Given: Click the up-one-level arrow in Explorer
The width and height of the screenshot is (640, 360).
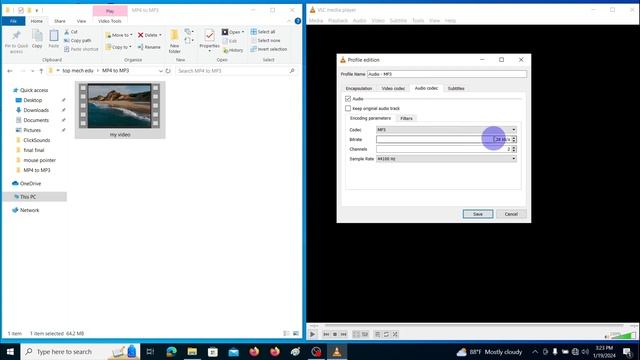Looking at the screenshot, I should tap(41, 71).
